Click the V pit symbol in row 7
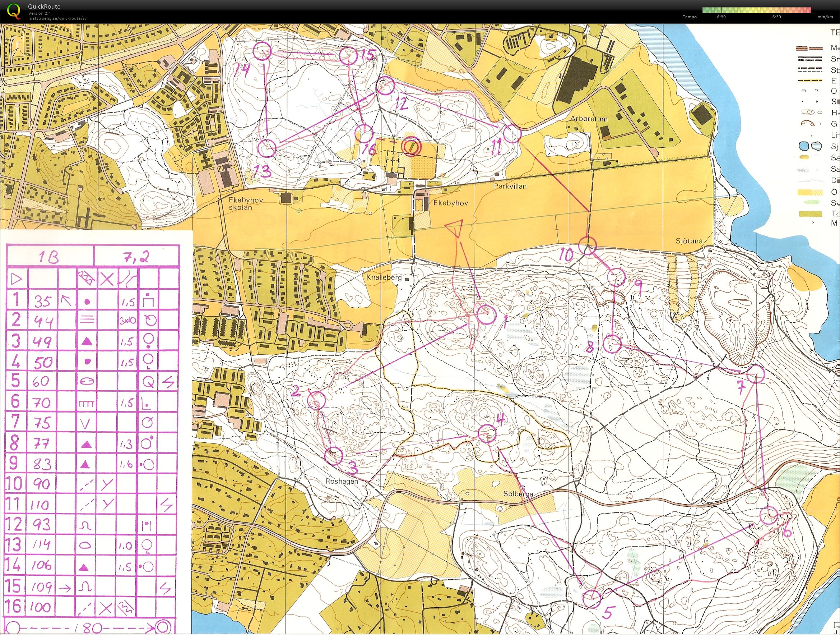This screenshot has width=840, height=635. [x=86, y=423]
